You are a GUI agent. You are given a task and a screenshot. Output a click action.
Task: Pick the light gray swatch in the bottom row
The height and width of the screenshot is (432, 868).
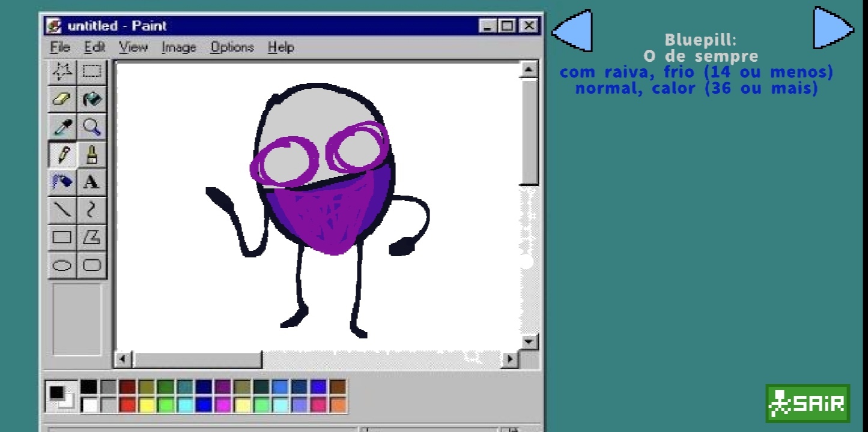coord(108,405)
